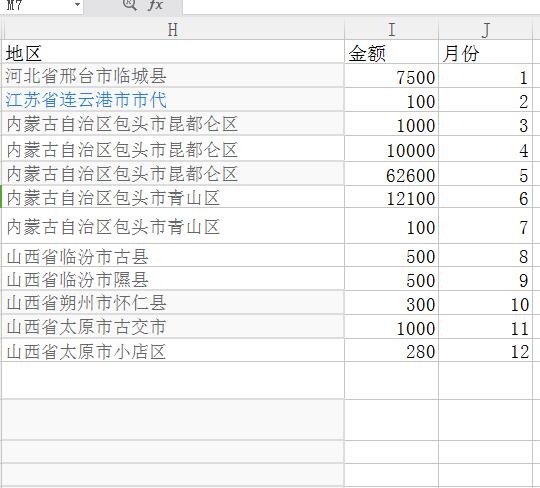Select amount cell 7500
The width and height of the screenshot is (540, 488).
coord(392,76)
